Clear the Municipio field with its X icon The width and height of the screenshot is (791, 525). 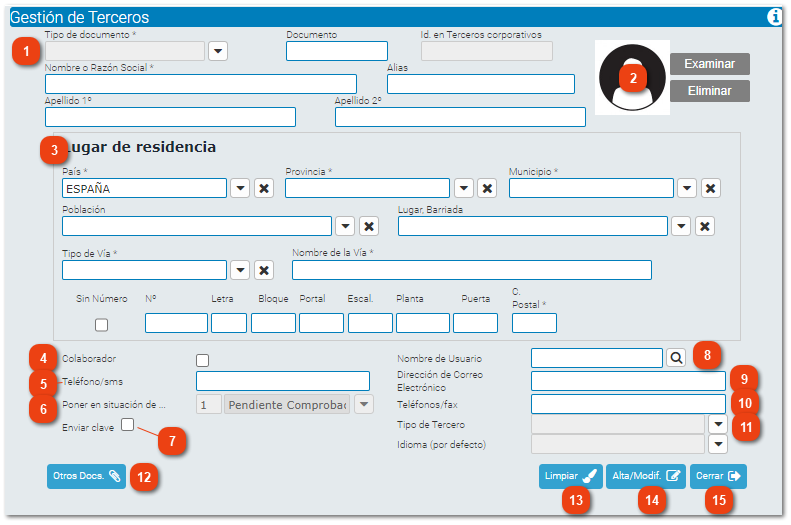coord(710,189)
